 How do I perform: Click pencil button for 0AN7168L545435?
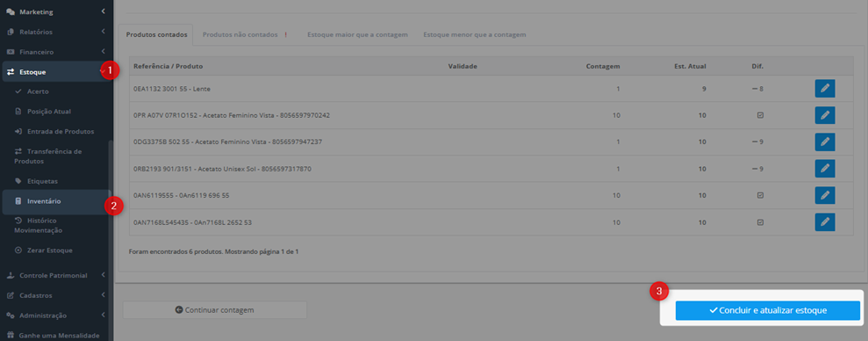(825, 221)
